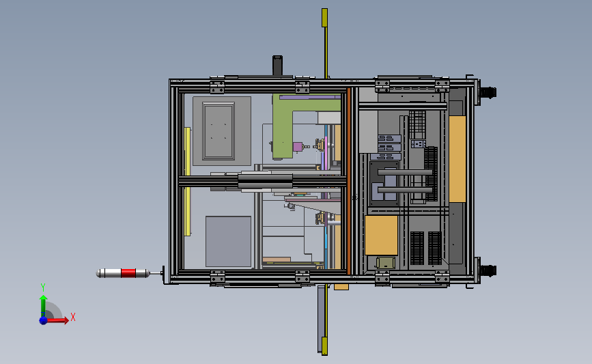Select the small orange tab under the bottom rail
592x364 pixels.
[341, 287]
